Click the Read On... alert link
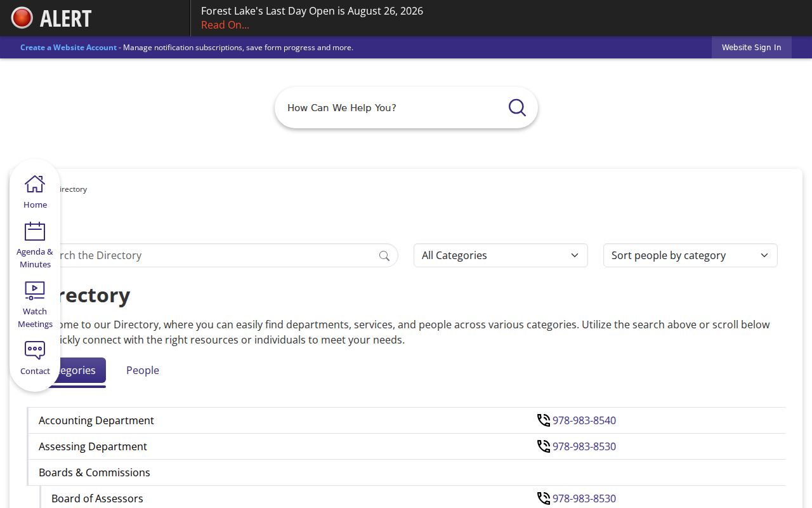The image size is (812, 508). tap(225, 25)
